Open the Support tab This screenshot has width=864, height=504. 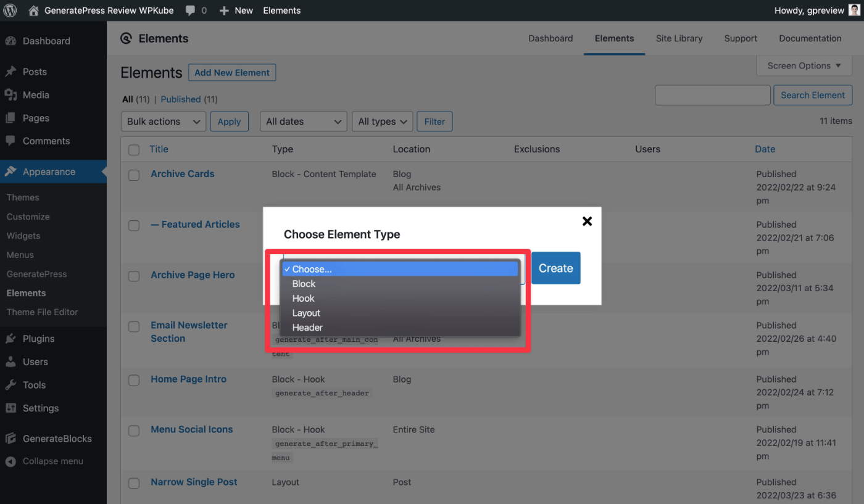pyautogui.click(x=741, y=38)
